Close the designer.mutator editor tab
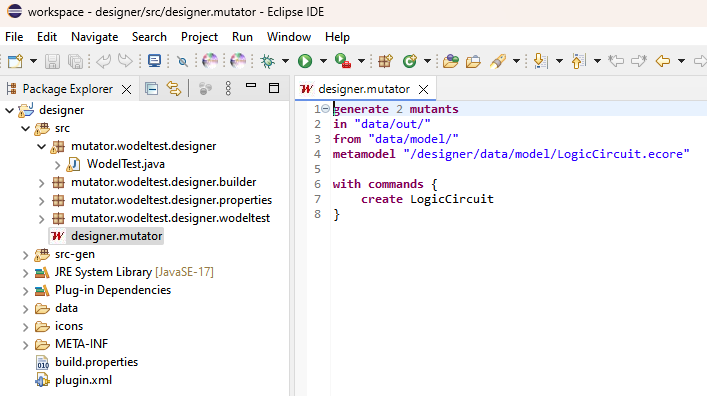This screenshot has height=396, width=707. [423, 89]
